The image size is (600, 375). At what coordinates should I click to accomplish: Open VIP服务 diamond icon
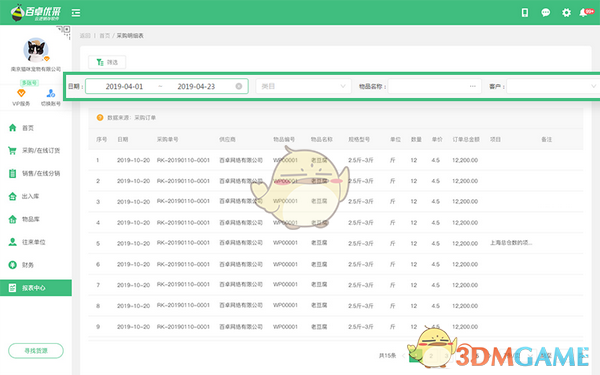21,93
